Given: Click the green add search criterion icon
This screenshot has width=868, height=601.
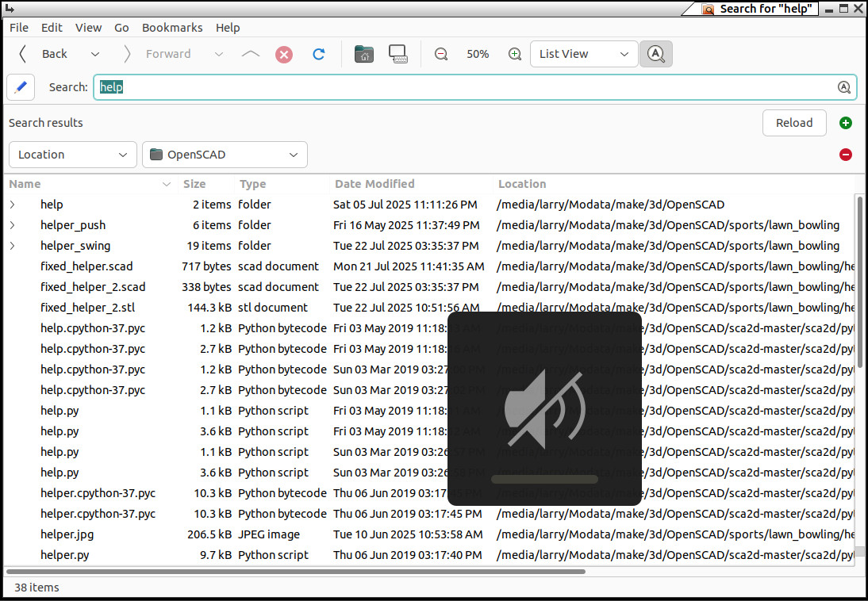Looking at the screenshot, I should click(845, 123).
